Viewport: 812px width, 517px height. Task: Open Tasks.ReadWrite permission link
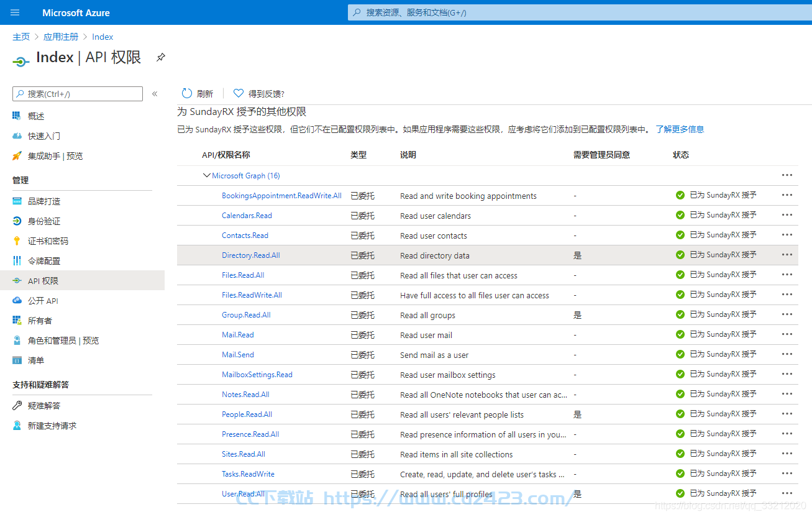248,474
